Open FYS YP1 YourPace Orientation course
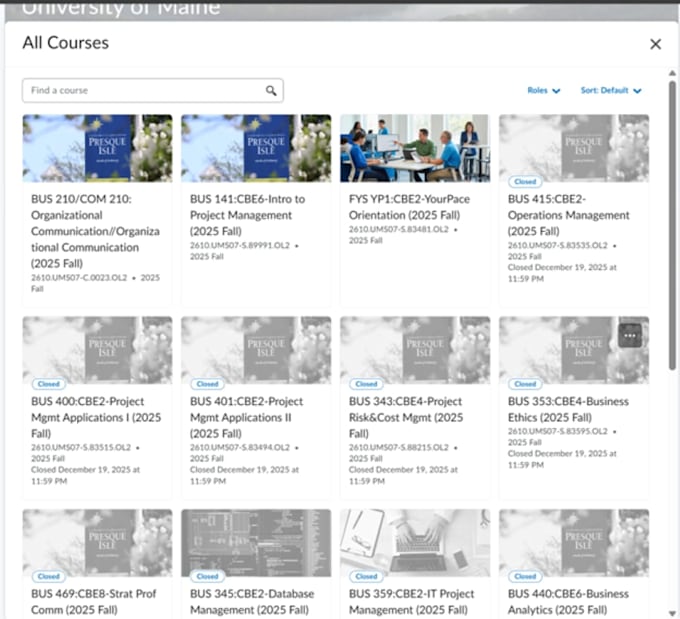 (409, 207)
